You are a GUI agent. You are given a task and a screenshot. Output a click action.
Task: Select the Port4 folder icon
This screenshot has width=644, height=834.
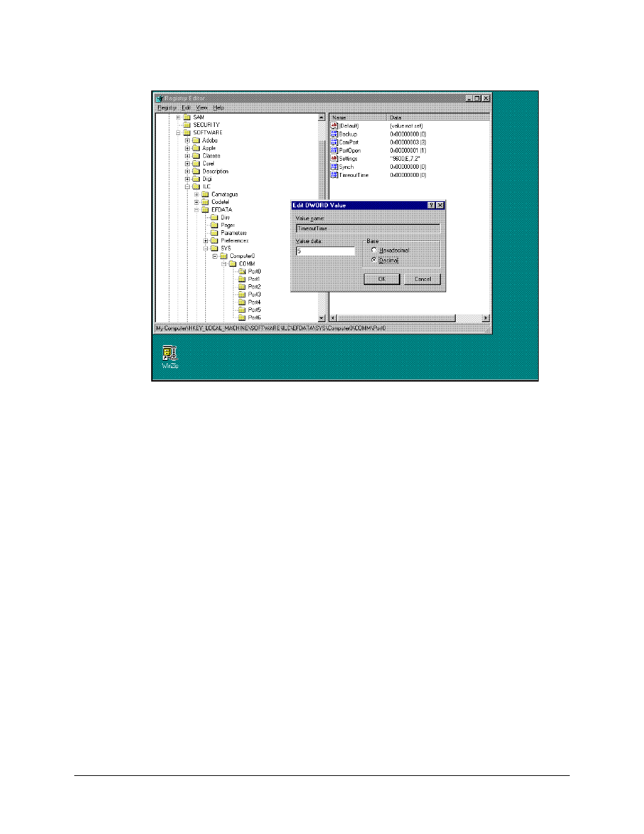[242, 302]
